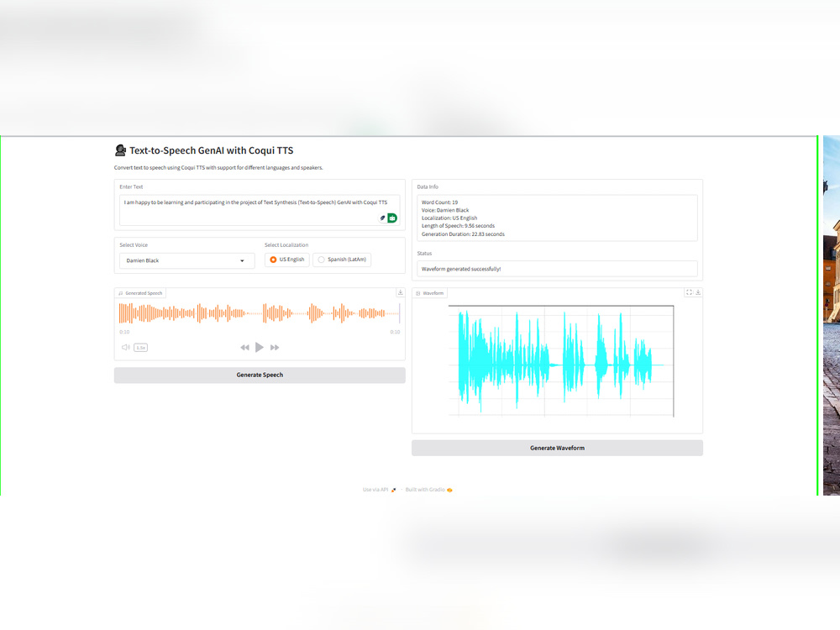This screenshot has height=630, width=840.
Task: Click 'Localization: US English' in Data Info
Action: (x=449, y=218)
